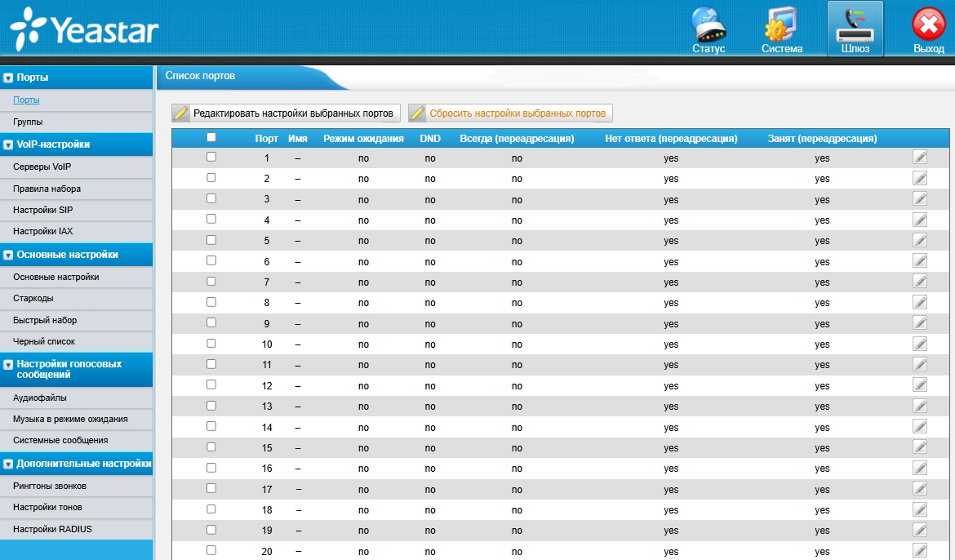Open the Система settings icon
This screenshot has height=560, width=955.
[781, 29]
